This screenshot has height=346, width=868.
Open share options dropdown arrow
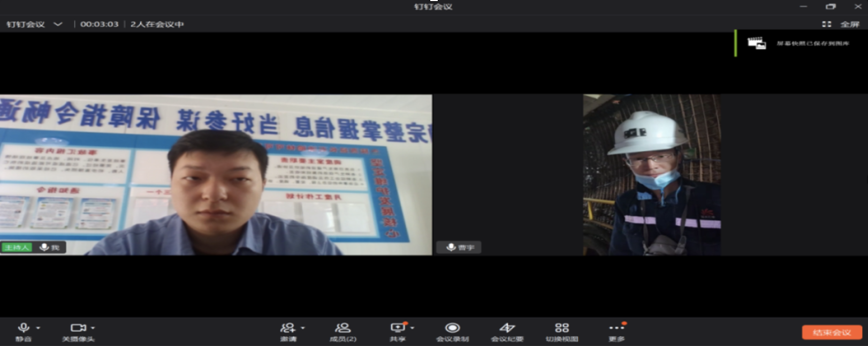coord(413,328)
